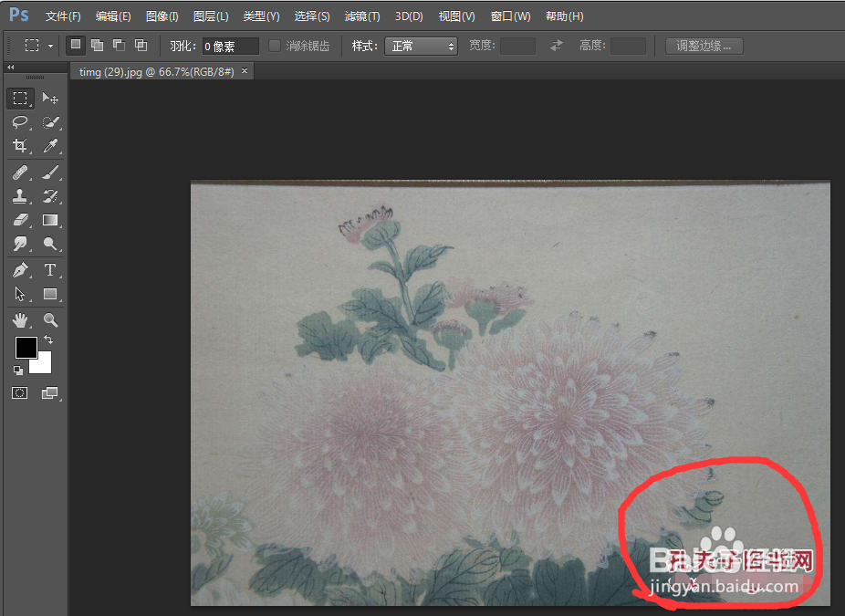
Task: Select the History Brush tool
Action: click(50, 196)
